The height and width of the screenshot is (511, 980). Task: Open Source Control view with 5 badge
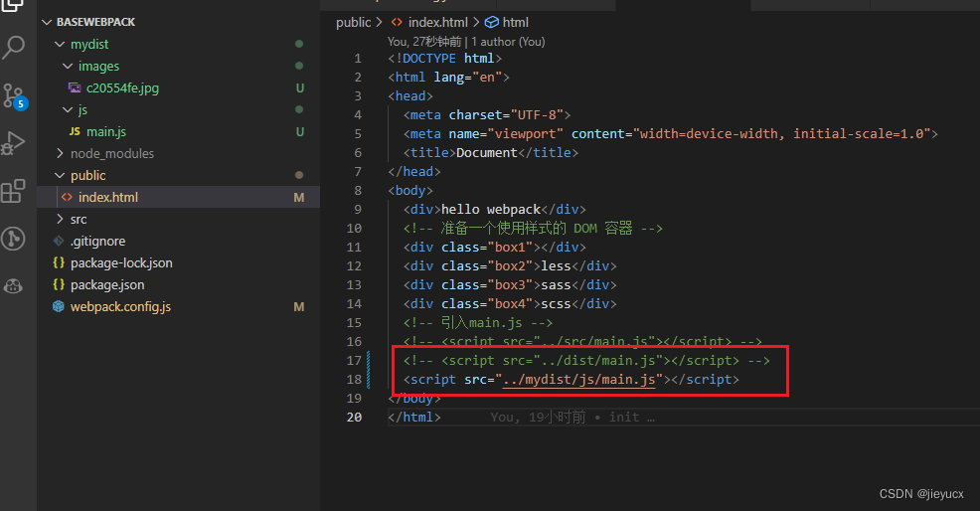point(13,96)
